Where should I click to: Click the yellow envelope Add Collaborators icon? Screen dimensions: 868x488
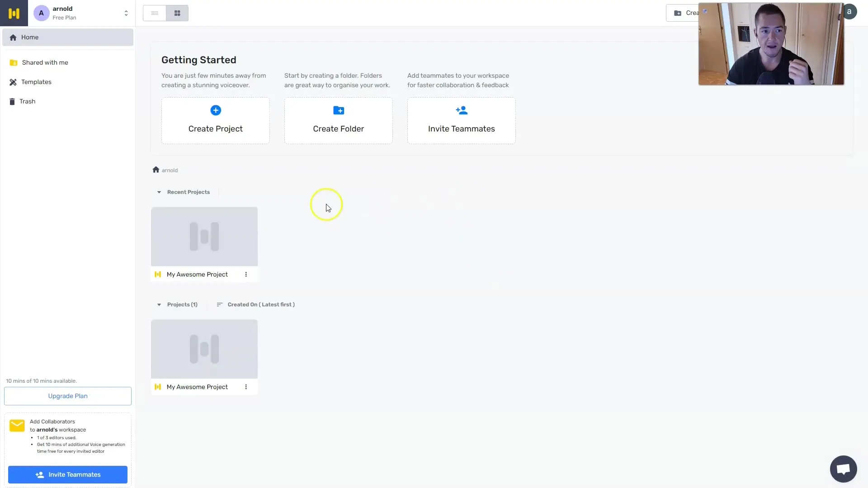17,426
